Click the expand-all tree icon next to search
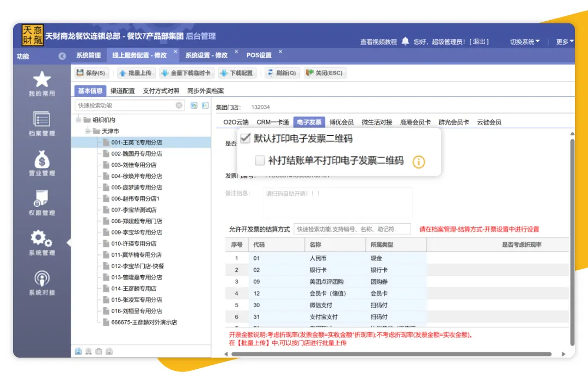588x379 pixels. (x=194, y=105)
